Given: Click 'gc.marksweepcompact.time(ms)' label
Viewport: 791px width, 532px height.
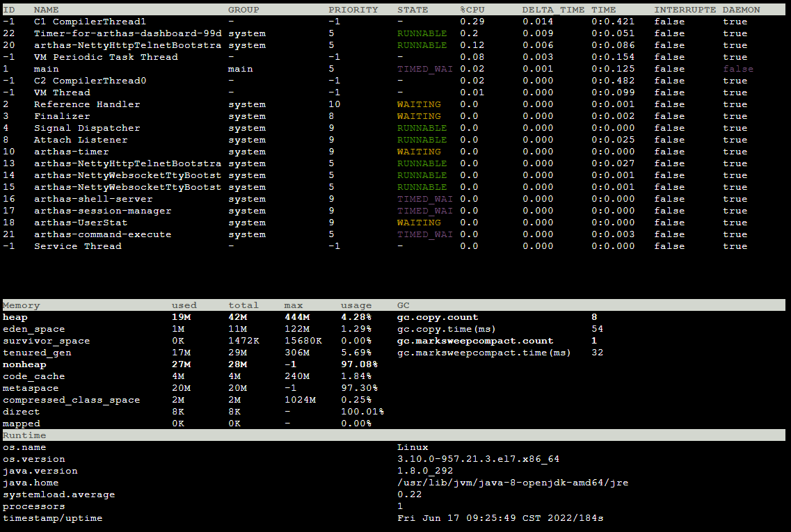Looking at the screenshot, I should pos(484,353).
